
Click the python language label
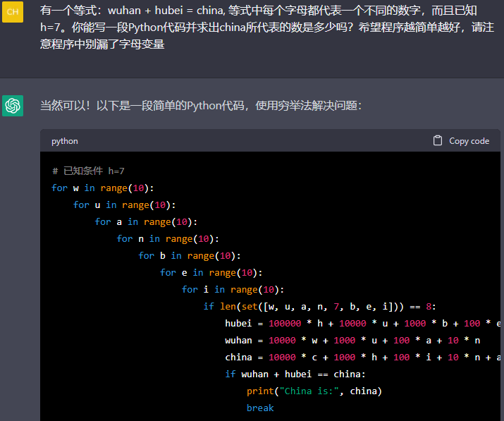[65, 141]
